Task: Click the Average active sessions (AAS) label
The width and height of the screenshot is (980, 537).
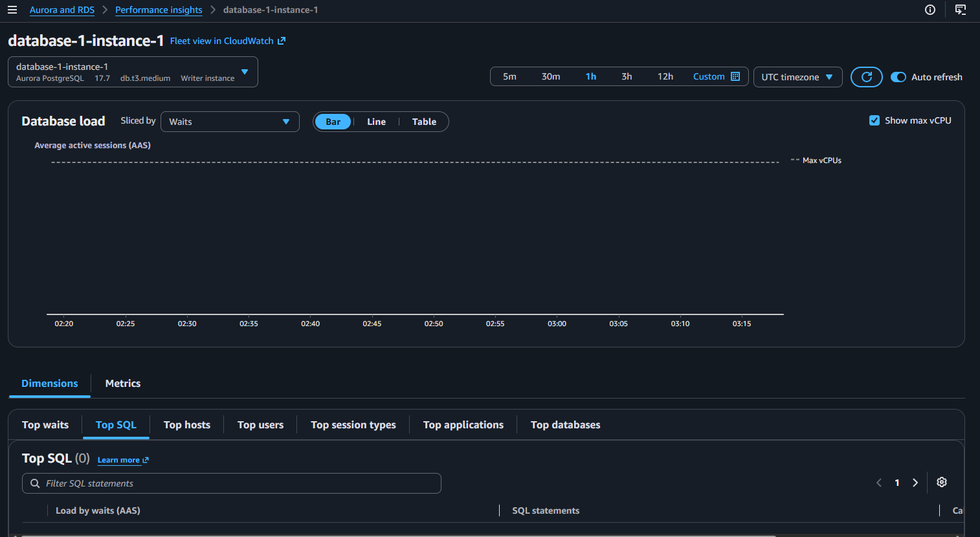Action: 93,146
